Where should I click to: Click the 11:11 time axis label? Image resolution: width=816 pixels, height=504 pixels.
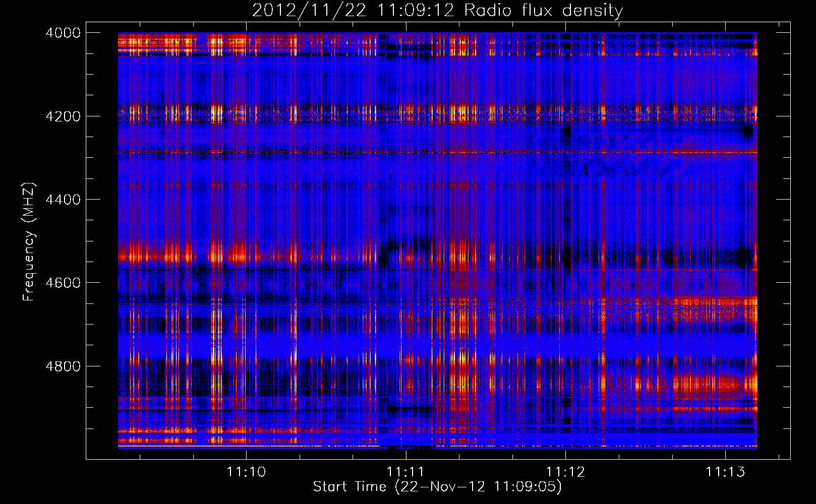[406, 472]
